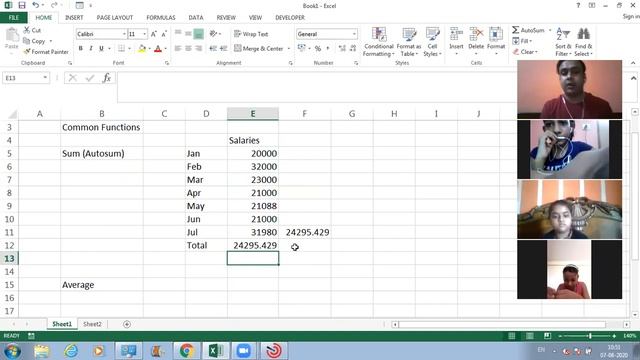Open Format as Table gallery

click(409, 42)
